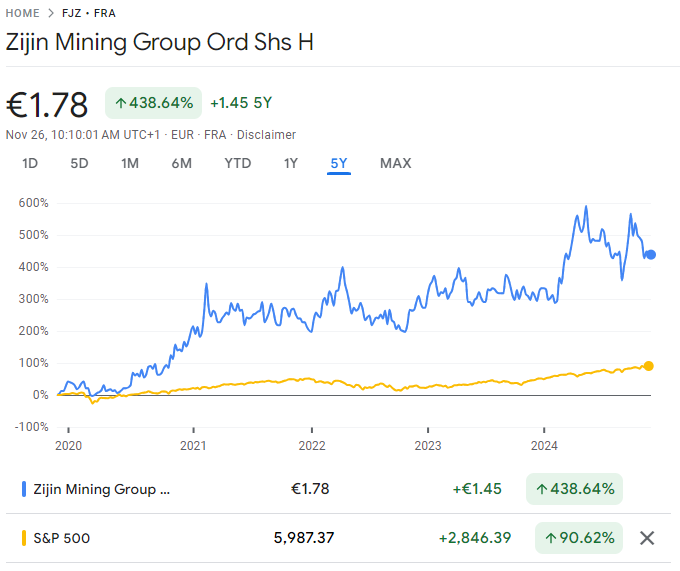Choose the 1Y range tab
The image size is (680, 571).
point(291,163)
